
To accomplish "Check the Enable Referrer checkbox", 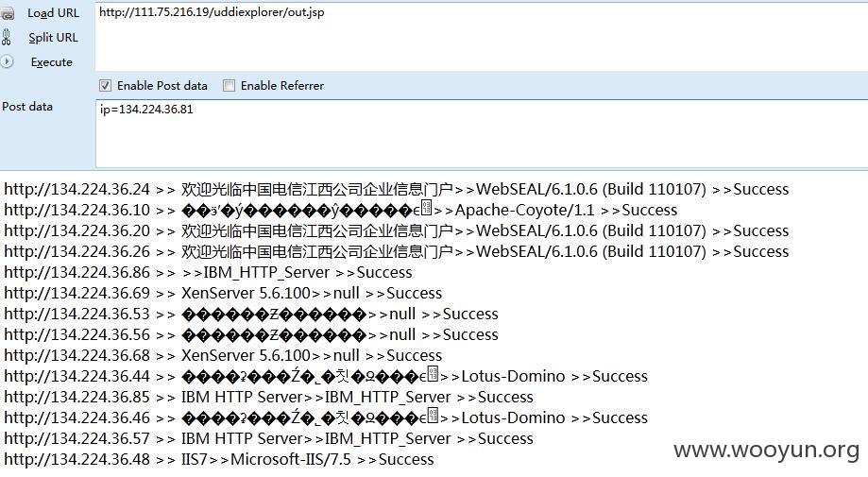I will pos(229,85).
